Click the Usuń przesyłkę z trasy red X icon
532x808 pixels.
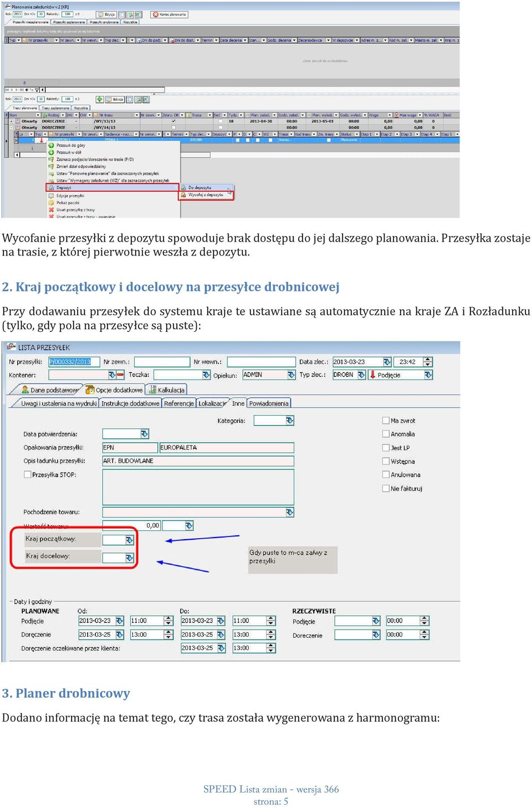coord(51,209)
